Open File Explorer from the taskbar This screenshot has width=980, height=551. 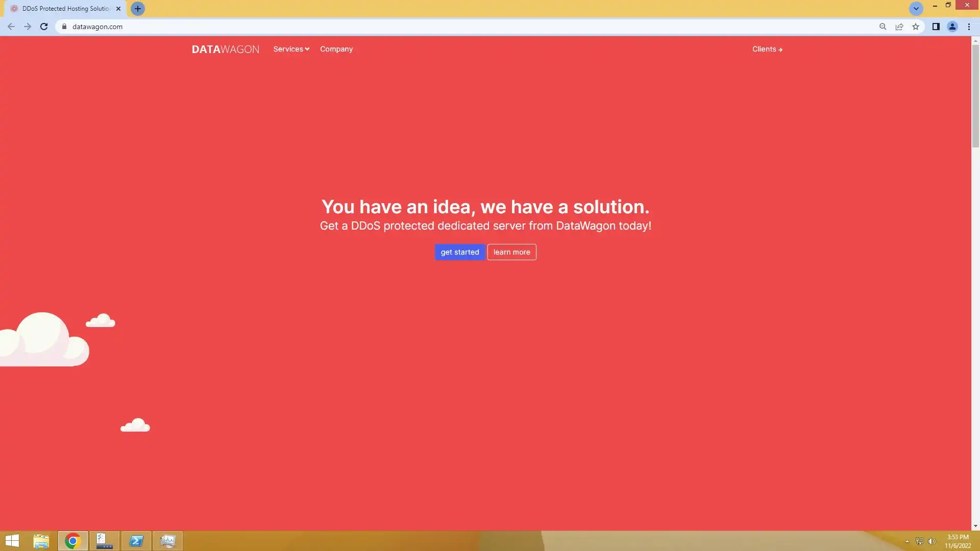coord(41,541)
